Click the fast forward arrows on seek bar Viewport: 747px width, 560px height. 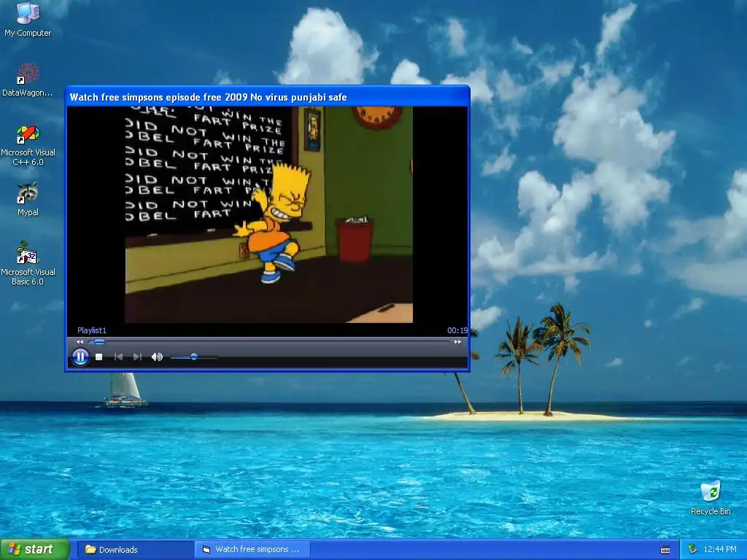pyautogui.click(x=457, y=342)
